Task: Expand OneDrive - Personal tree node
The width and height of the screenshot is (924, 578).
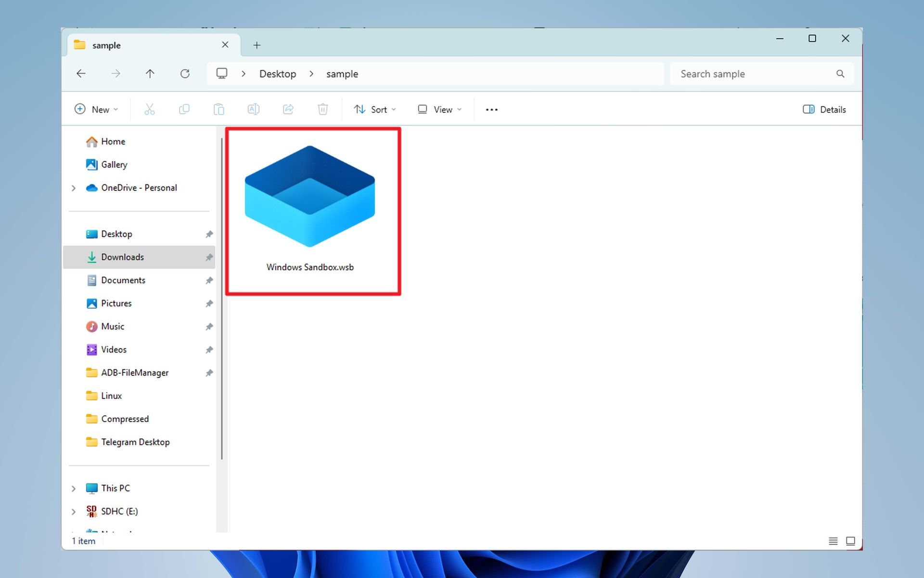Action: tap(74, 188)
